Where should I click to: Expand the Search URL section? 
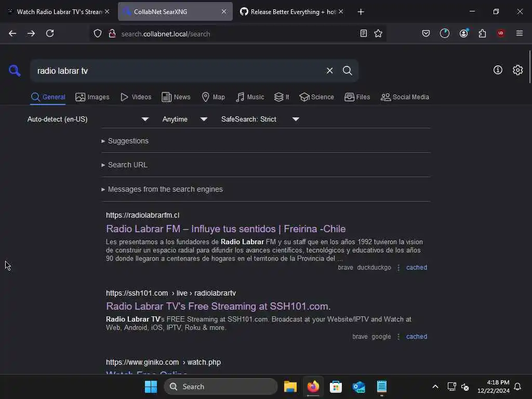pyautogui.click(x=125, y=165)
